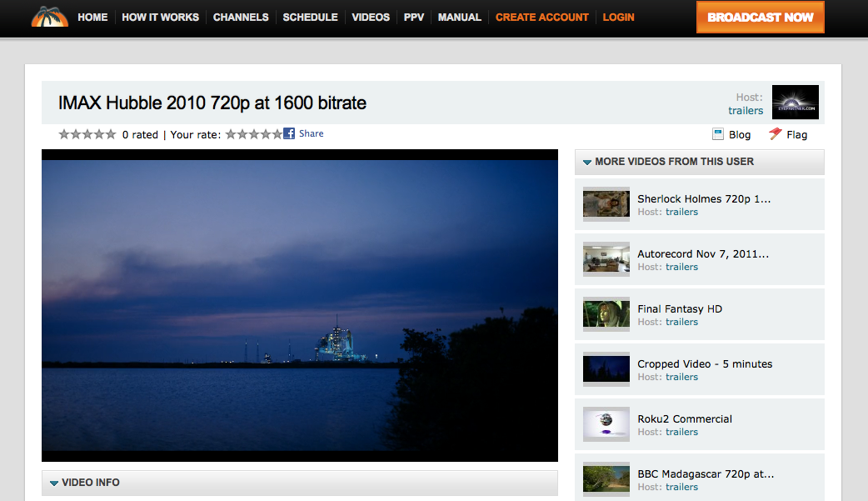Open the Videos menu item

pos(371,18)
